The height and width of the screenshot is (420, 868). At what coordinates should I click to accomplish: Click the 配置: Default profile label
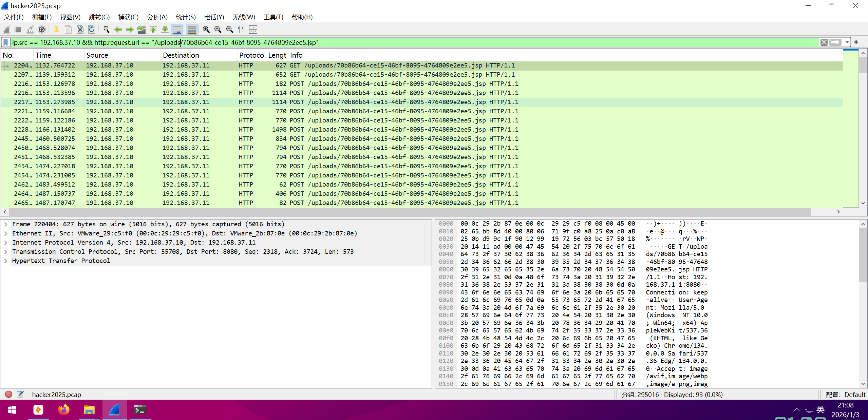pos(845,395)
